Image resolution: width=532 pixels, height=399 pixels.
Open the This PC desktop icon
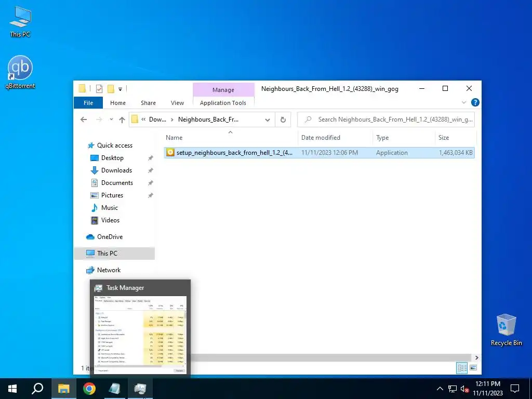pos(20,21)
